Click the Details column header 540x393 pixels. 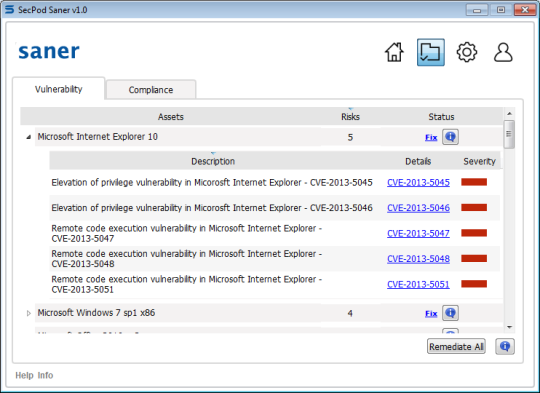418,161
